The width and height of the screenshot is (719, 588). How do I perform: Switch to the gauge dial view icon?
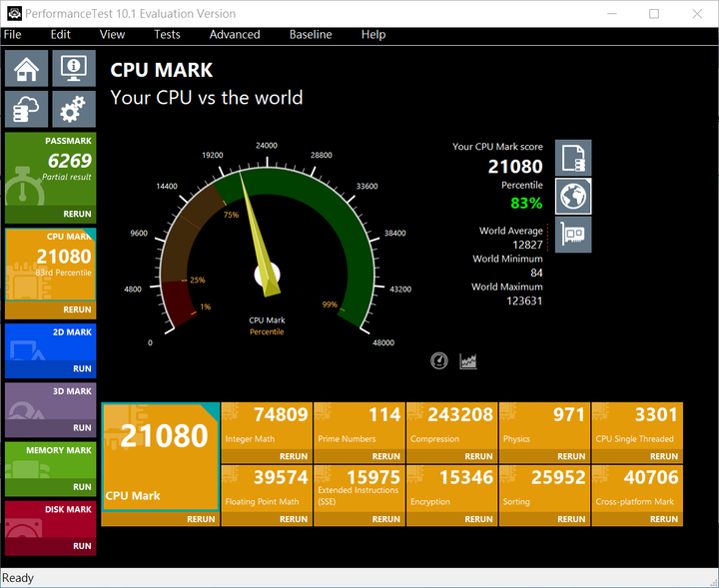(439, 360)
